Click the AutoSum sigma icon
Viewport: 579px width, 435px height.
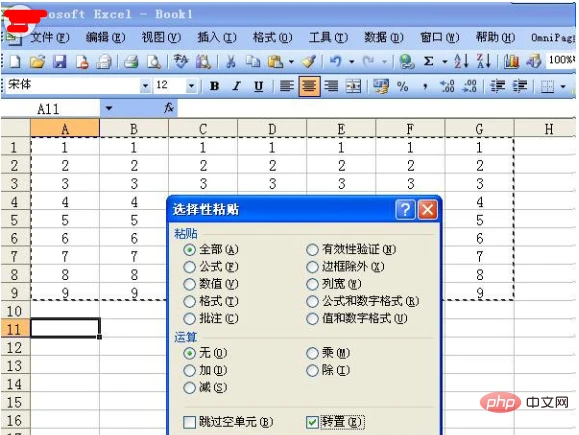pos(428,61)
